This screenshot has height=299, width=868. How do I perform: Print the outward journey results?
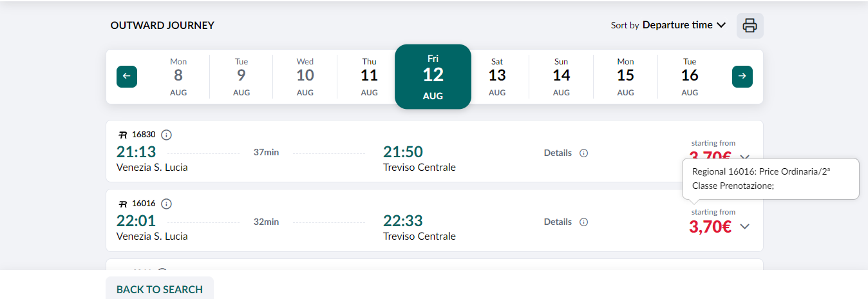[750, 26]
